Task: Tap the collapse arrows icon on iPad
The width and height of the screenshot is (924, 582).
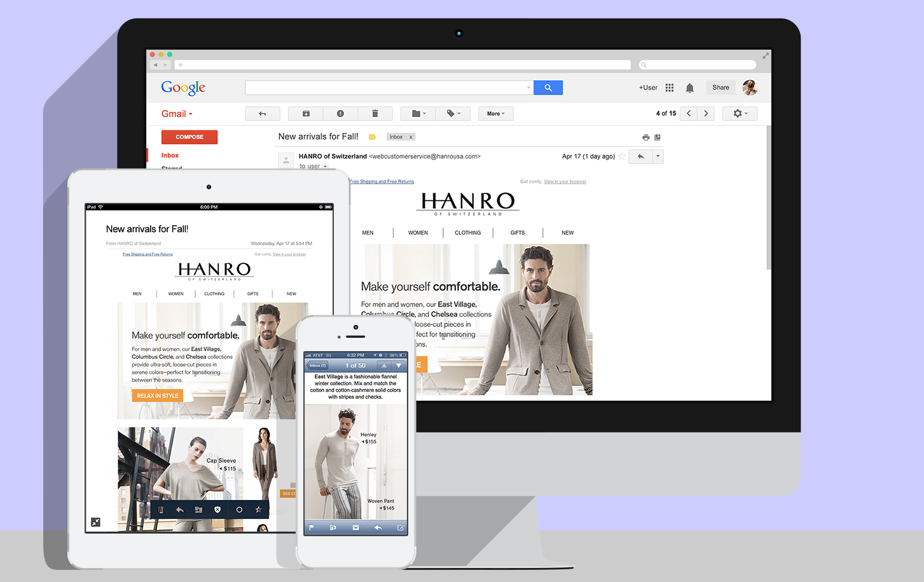Action: coord(95,522)
